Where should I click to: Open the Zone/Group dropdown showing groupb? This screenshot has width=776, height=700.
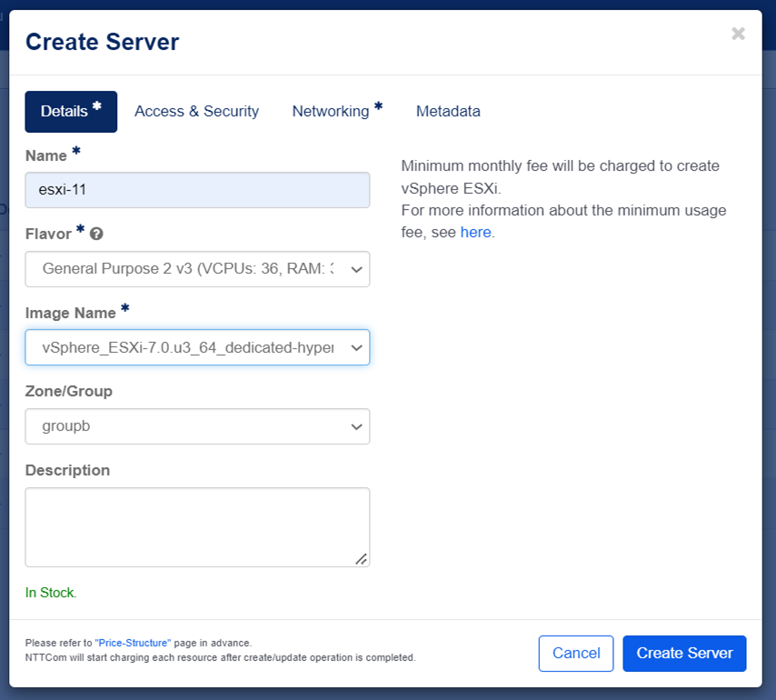pyautogui.click(x=197, y=426)
